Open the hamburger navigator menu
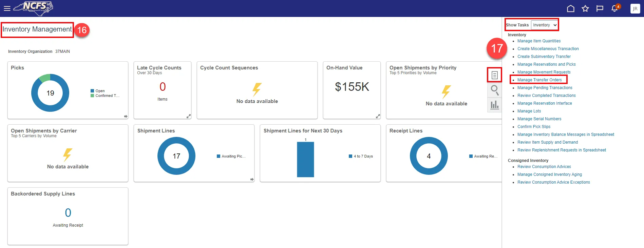644x248 pixels. pyautogui.click(x=7, y=8)
